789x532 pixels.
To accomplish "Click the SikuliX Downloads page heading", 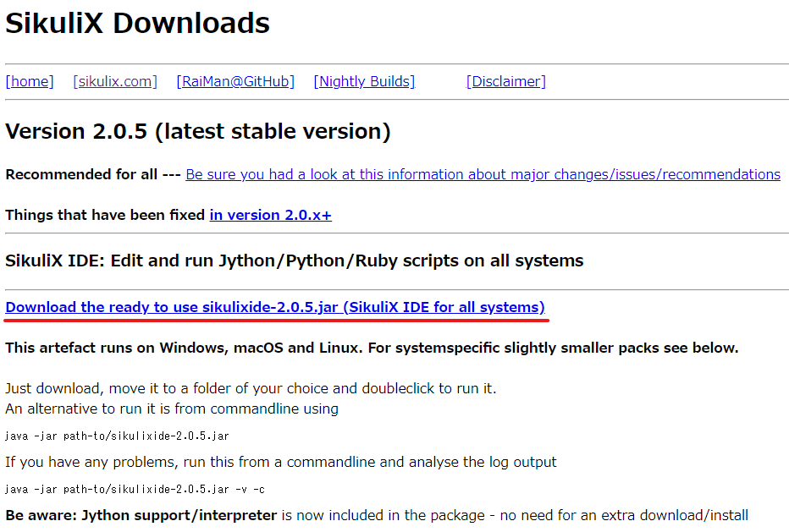I will tap(137, 23).
